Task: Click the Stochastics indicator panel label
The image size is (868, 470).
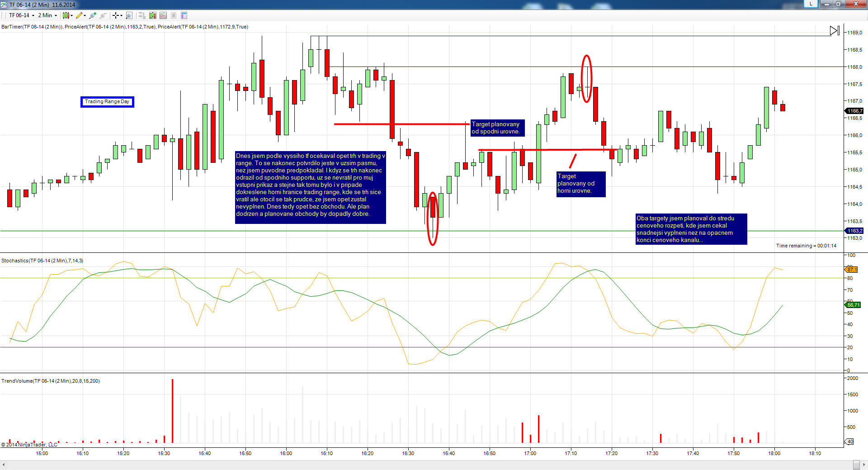Action: point(42,261)
